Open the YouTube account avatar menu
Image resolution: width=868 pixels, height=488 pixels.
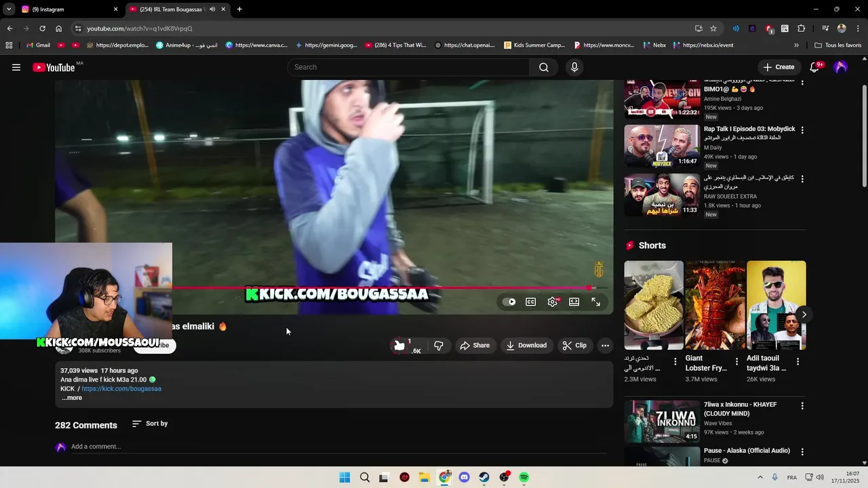(x=841, y=67)
